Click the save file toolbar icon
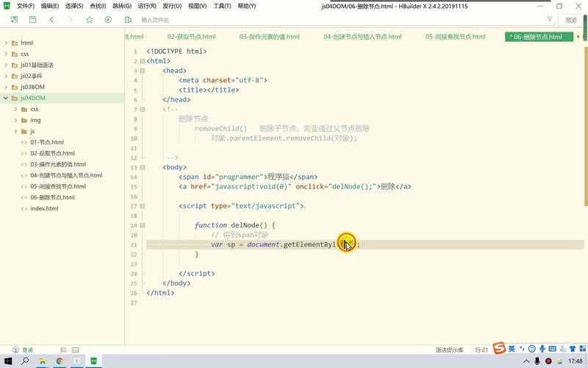Screen dimensions: 588x368 [x=33, y=20]
